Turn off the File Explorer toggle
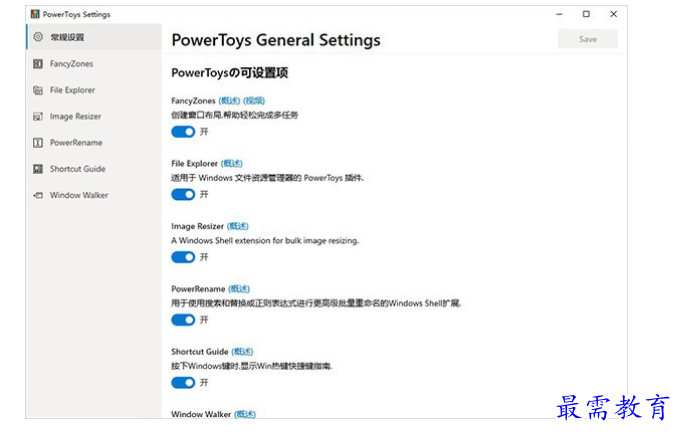Screen dimensions: 678x439 tap(183, 194)
